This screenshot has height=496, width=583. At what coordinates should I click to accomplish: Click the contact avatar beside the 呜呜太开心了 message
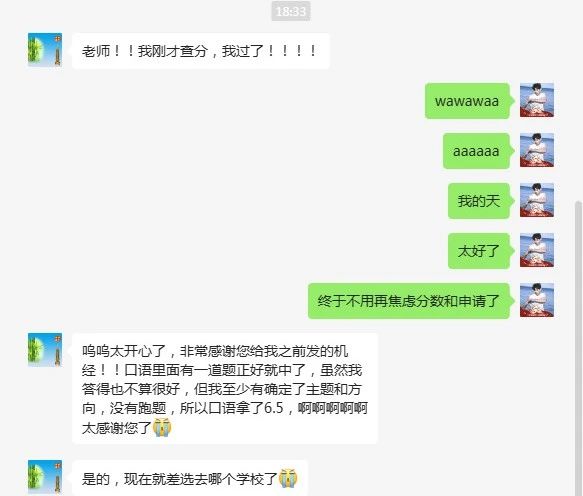coord(45,350)
